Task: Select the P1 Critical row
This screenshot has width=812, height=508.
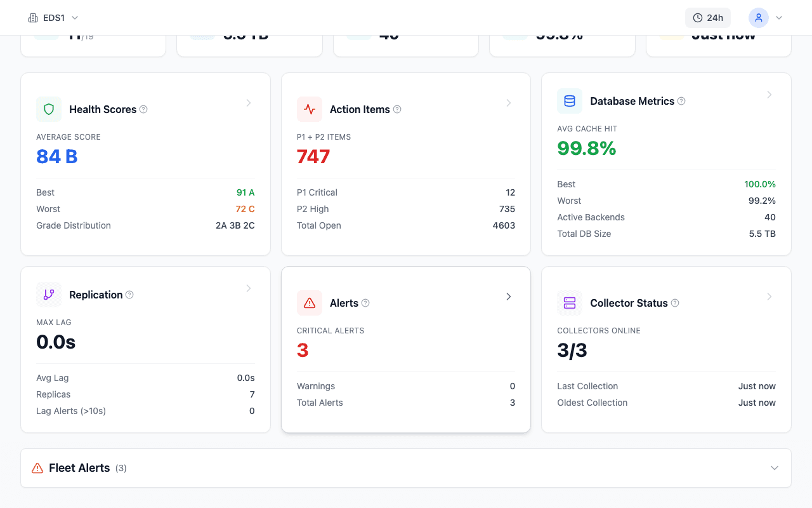Action: click(406, 192)
